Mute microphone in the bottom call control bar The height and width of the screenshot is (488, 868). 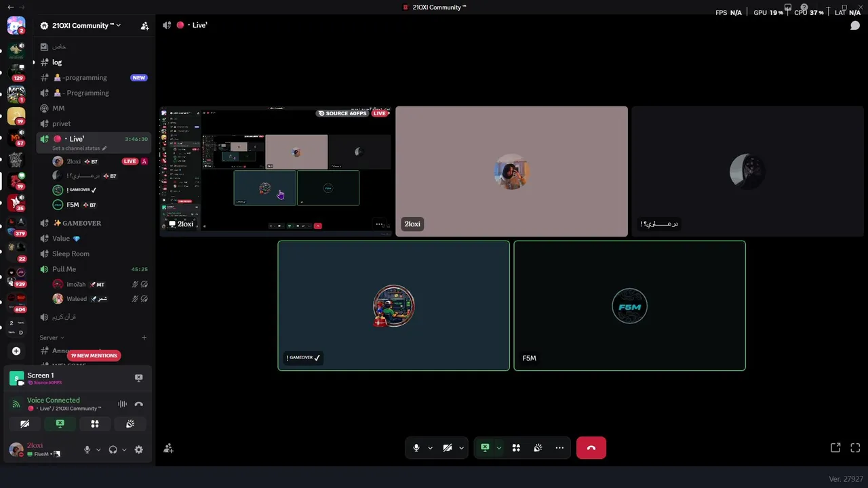pos(416,448)
